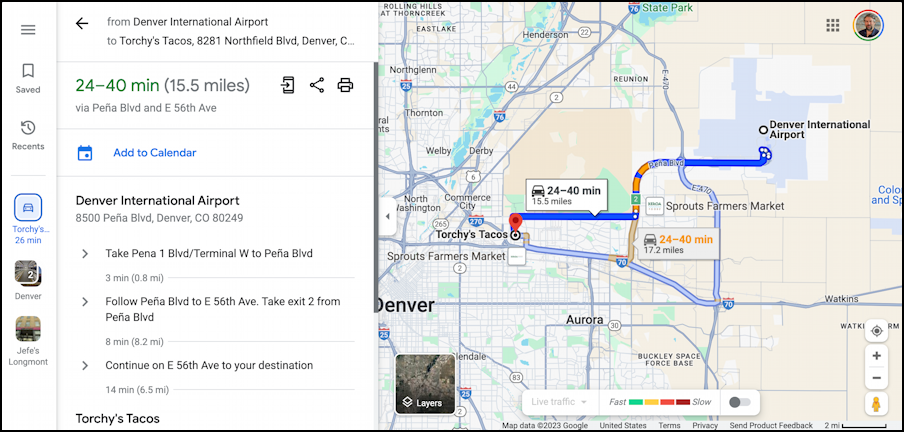Select the Torchy's driving route shortcut
The width and height of the screenshot is (904, 432).
[28, 219]
